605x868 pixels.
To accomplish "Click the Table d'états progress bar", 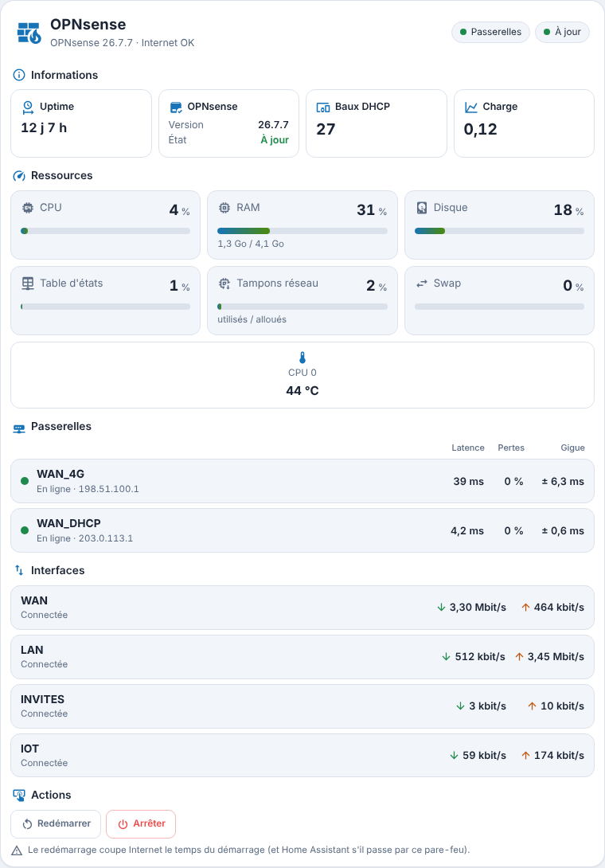I will point(105,306).
